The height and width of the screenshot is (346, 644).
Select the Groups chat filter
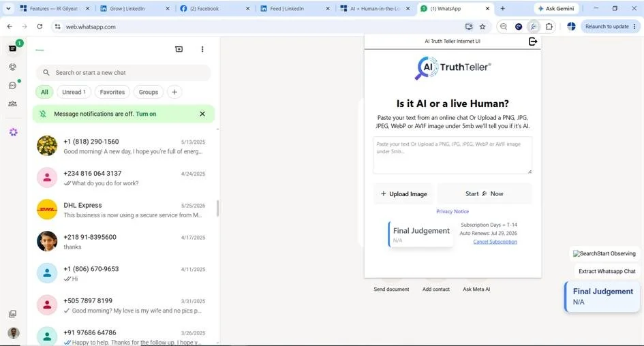coord(149,92)
